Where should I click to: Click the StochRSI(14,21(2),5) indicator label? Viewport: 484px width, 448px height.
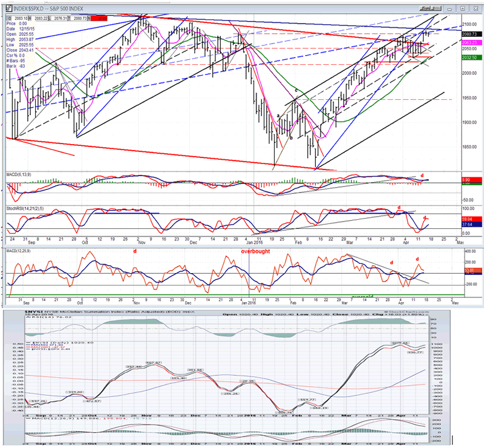click(25, 208)
